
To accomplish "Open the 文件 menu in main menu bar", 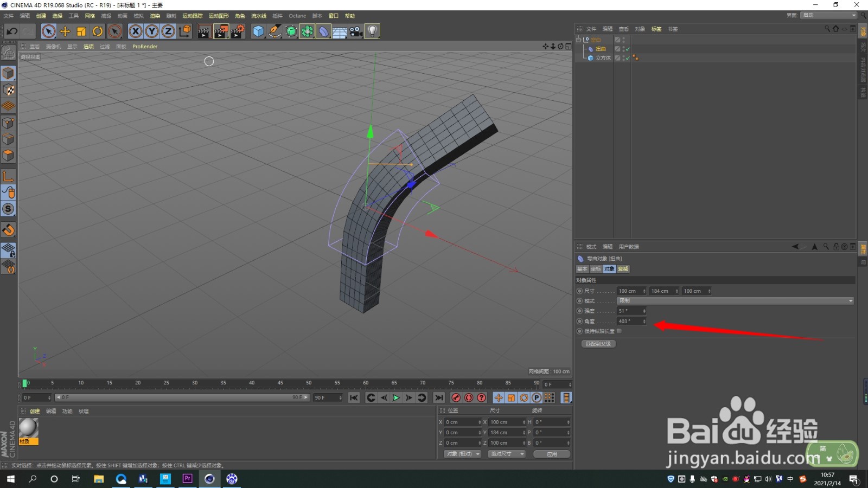I will [9, 16].
